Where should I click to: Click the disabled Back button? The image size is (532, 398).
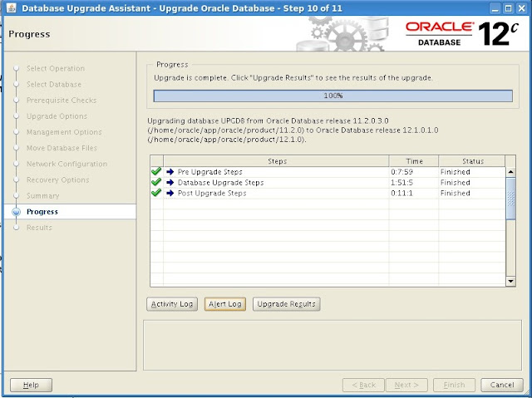363,385
